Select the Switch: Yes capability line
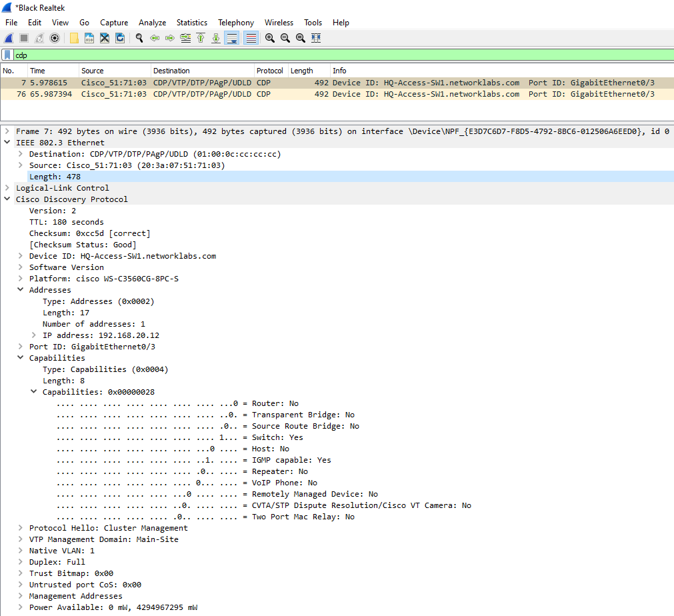This screenshot has width=674, height=616. [x=180, y=437]
